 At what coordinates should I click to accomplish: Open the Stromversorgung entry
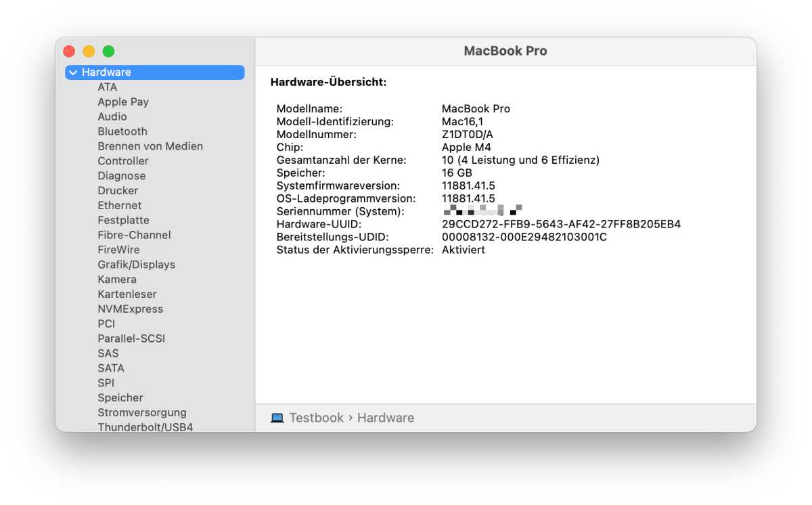click(142, 413)
